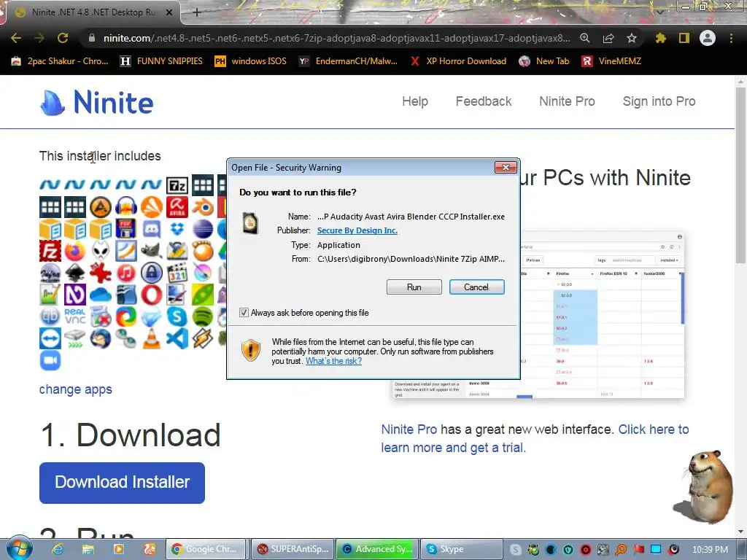Click the Media Player Classic 321 icon

(177, 273)
